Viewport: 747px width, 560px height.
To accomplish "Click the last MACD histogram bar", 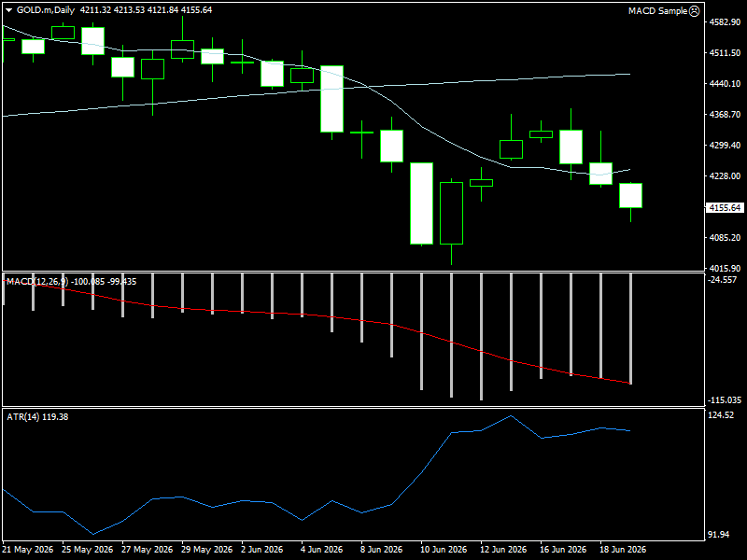I will click(631, 329).
